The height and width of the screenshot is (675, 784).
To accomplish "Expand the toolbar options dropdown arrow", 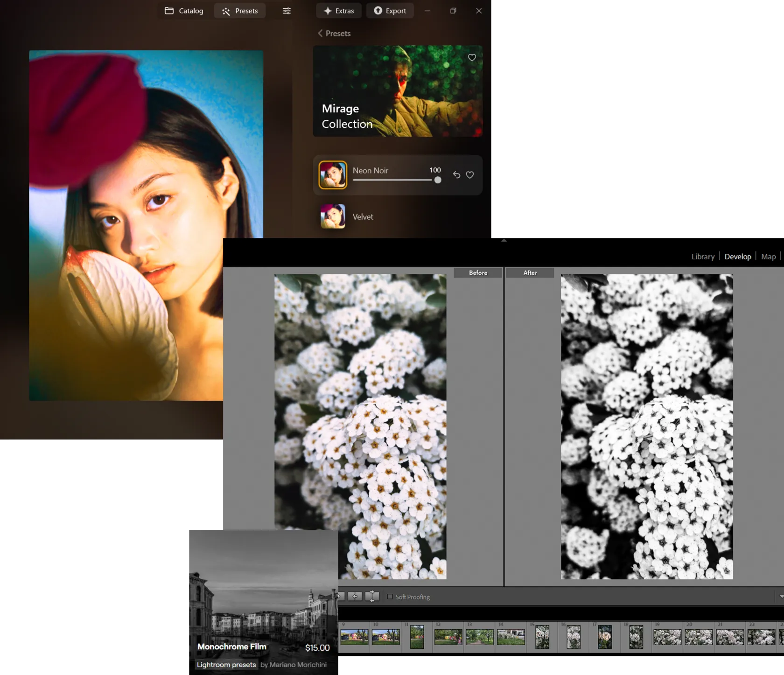I will (781, 597).
